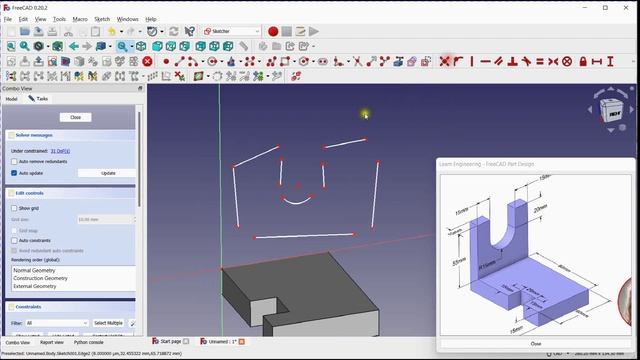This screenshot has height=360, width=640.
Task: Open the constraints Filter dropdown
Action: pyautogui.click(x=56, y=323)
